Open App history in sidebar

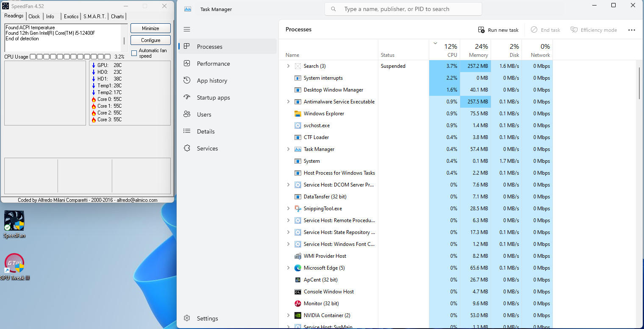pos(228,81)
